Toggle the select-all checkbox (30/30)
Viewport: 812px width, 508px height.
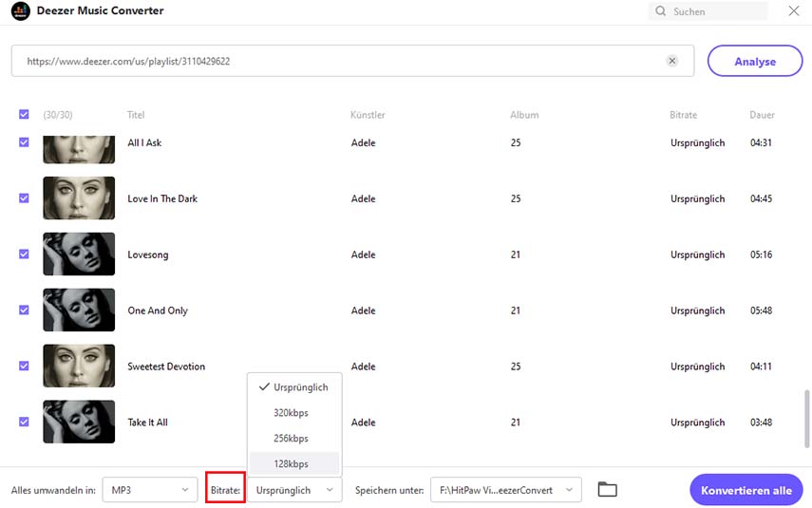(24, 114)
